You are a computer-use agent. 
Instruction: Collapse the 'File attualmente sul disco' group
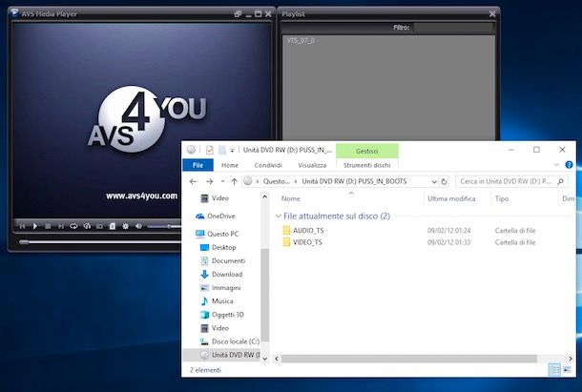click(x=278, y=217)
